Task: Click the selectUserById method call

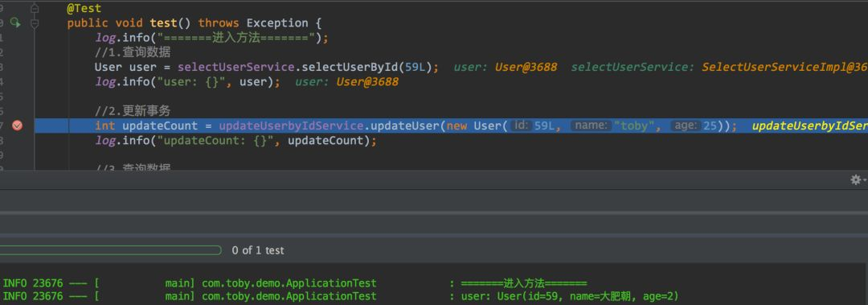Action: tap(350, 67)
